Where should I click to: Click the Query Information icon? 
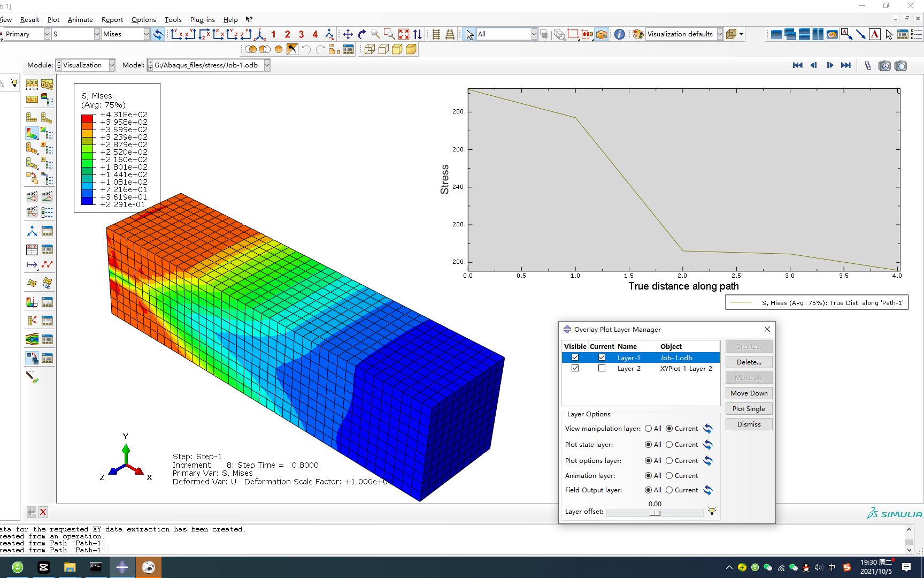point(619,34)
